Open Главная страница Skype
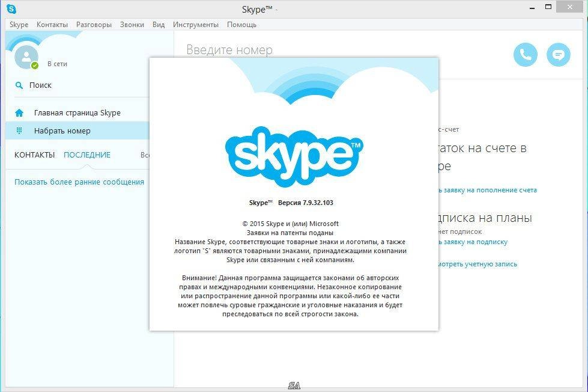Image resolution: width=588 pixels, height=392 pixels. click(x=77, y=112)
